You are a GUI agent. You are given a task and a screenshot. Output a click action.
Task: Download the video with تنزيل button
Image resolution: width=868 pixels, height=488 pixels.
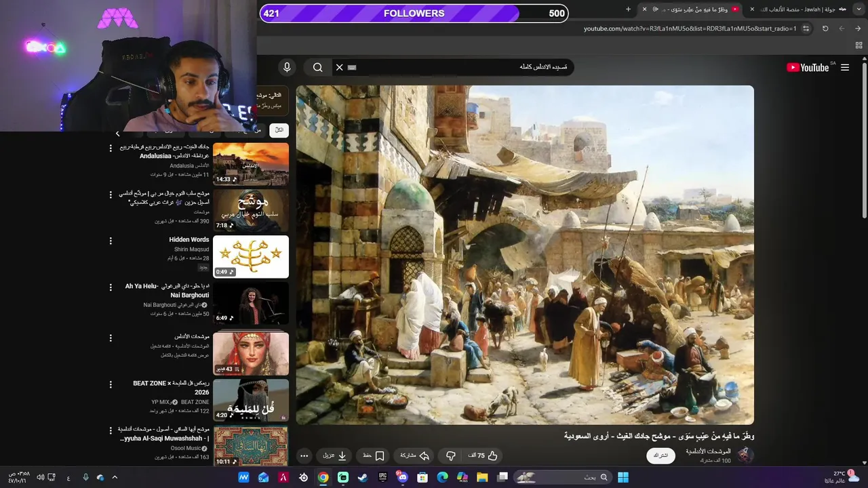click(335, 455)
